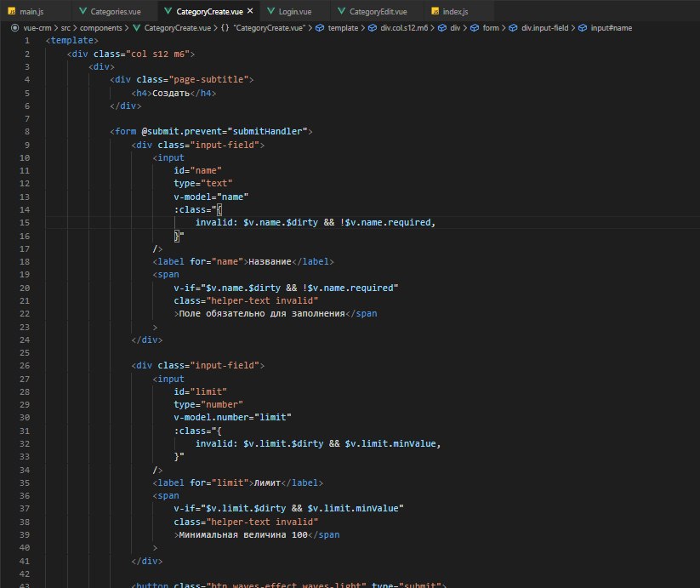Click type="number" attribute
Viewport: 700px width, 588px height.
pos(208,404)
